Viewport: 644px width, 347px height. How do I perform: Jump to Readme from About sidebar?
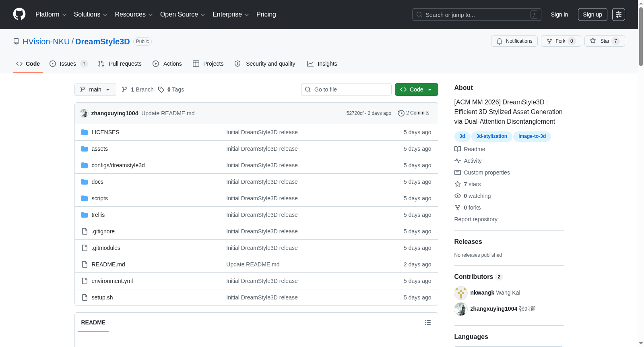(x=470, y=149)
